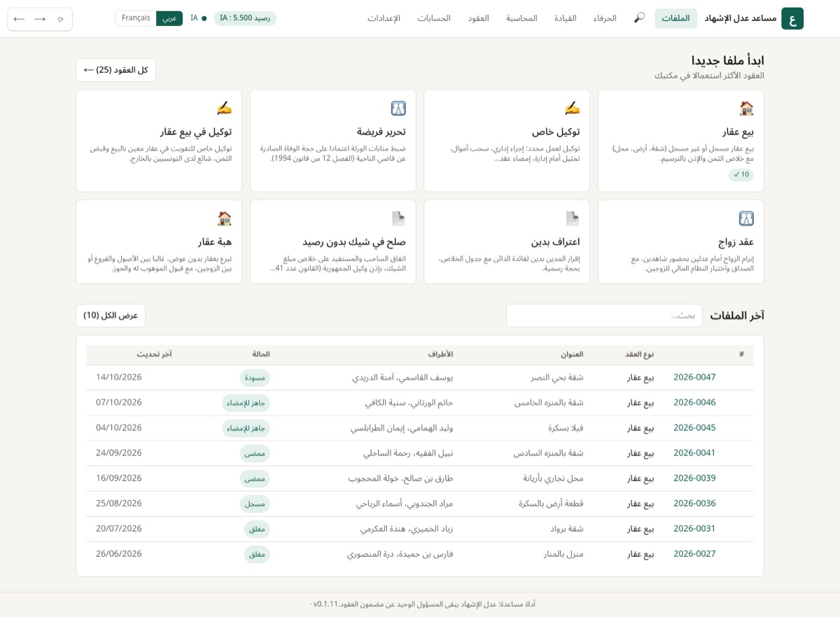Start a بيع عقار contract card
840x617 pixels.
click(x=680, y=141)
